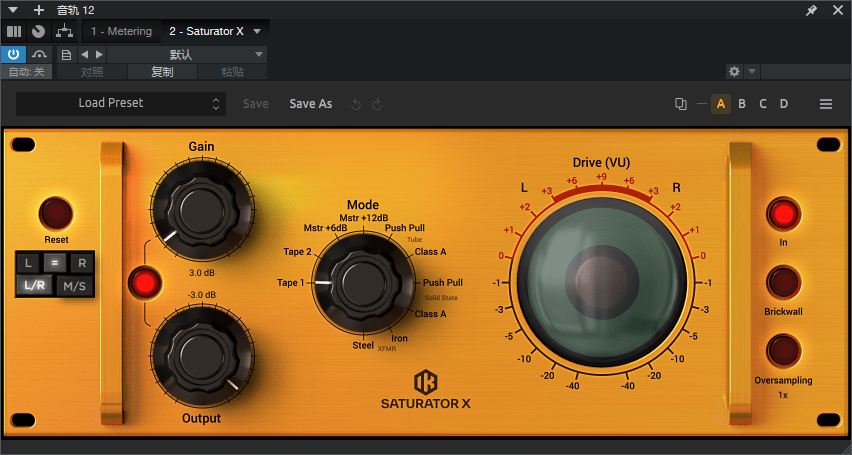852x455 pixels.
Task: Switch to M/S mode
Action: tap(74, 286)
